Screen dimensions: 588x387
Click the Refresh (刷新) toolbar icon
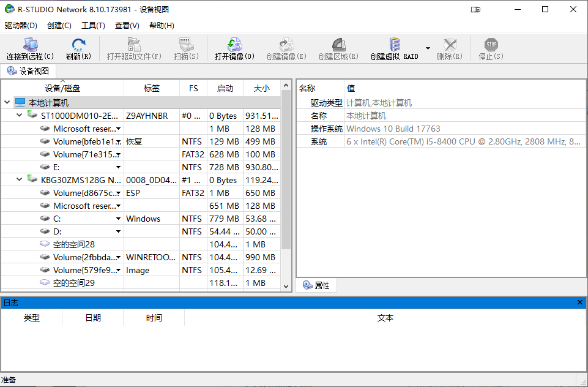(78, 45)
